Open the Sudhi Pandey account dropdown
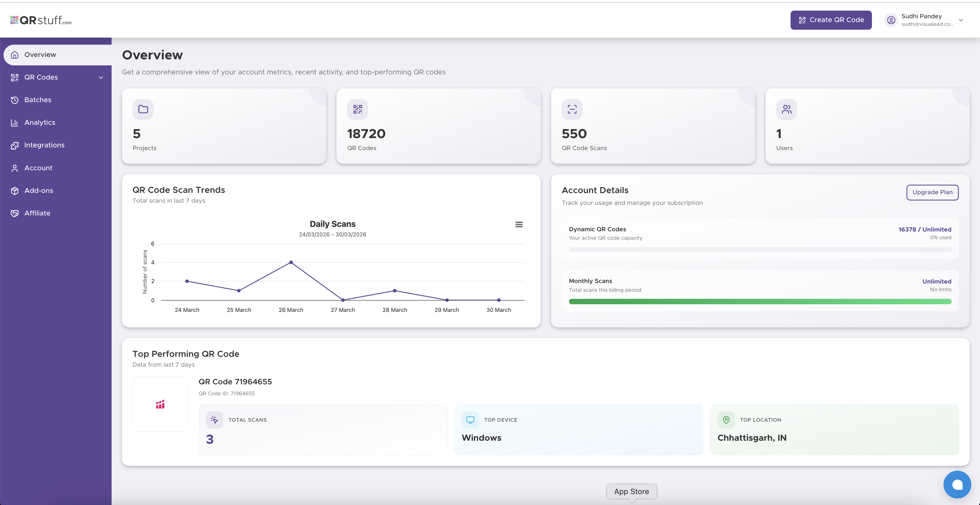 (x=961, y=20)
